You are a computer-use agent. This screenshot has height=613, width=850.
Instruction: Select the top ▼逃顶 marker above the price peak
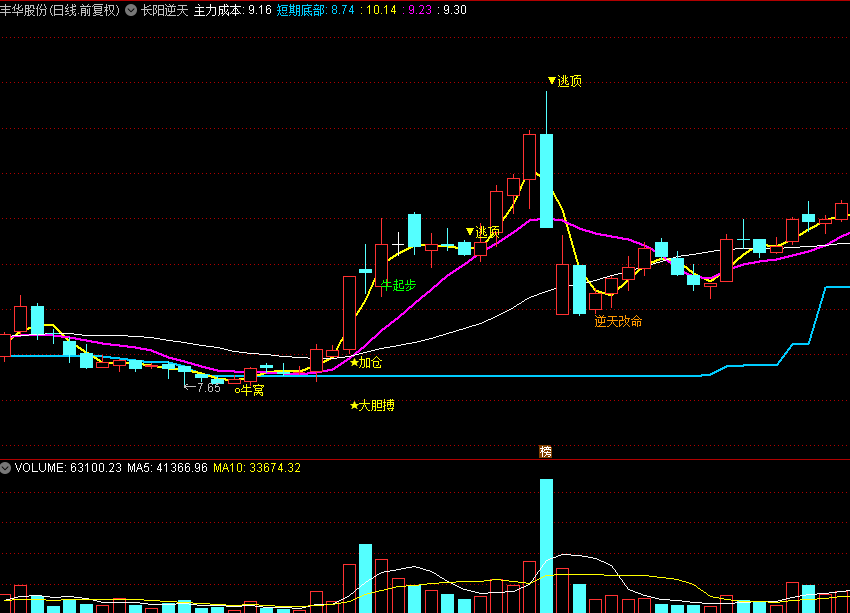click(x=564, y=81)
